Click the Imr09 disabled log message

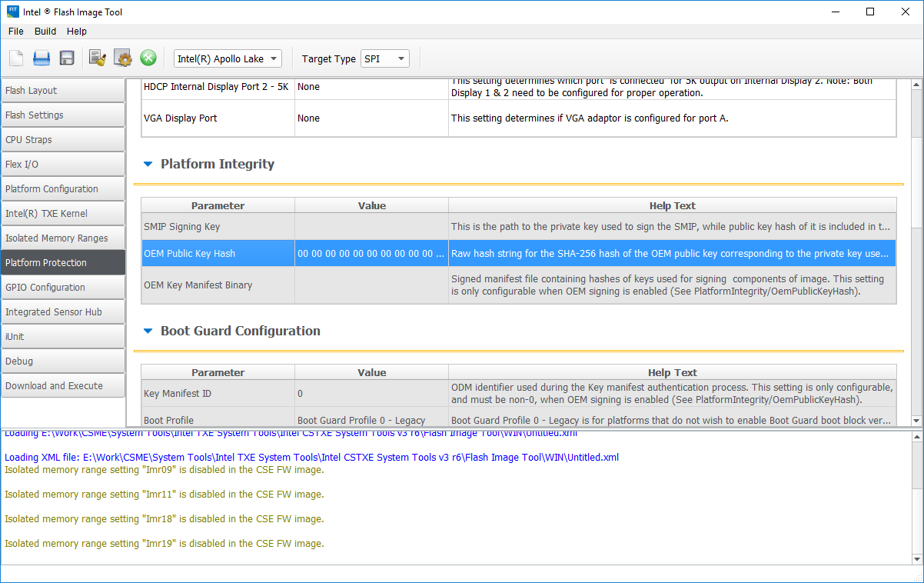click(x=165, y=470)
